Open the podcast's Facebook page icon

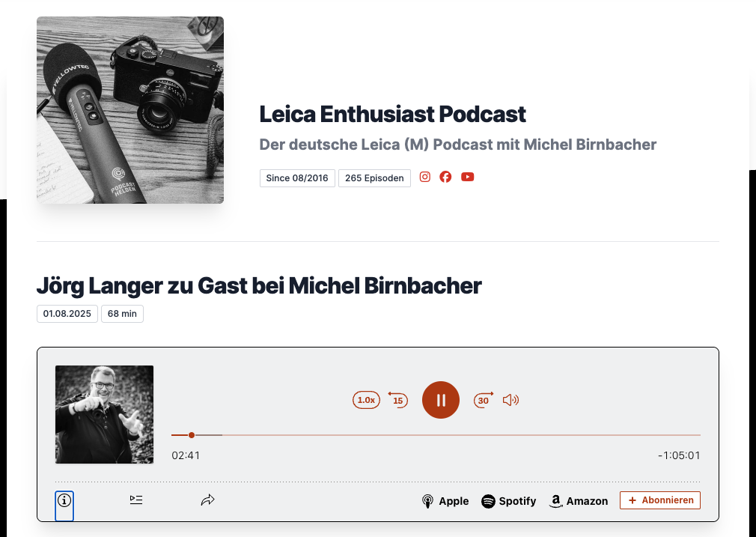tap(445, 177)
